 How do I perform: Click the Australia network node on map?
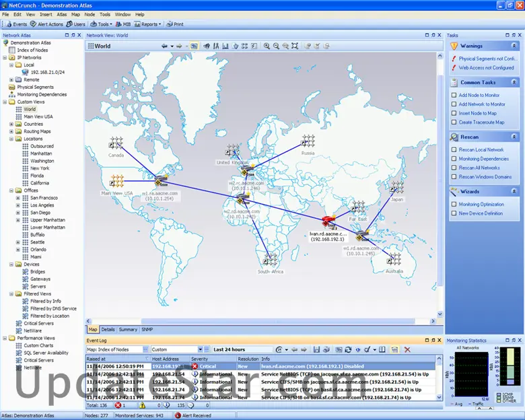tap(394, 259)
